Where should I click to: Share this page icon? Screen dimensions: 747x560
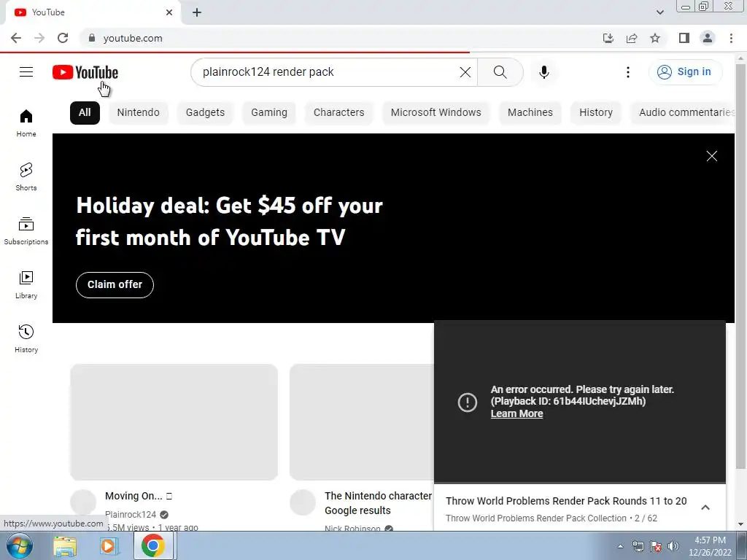click(632, 38)
